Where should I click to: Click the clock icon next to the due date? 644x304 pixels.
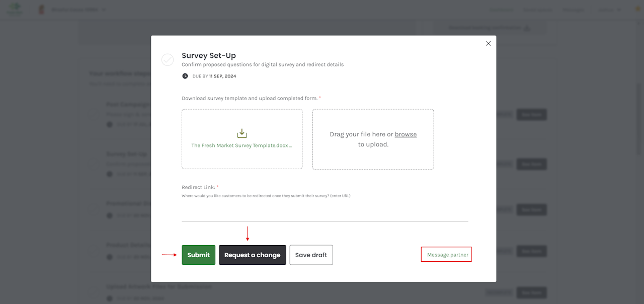[x=185, y=76]
